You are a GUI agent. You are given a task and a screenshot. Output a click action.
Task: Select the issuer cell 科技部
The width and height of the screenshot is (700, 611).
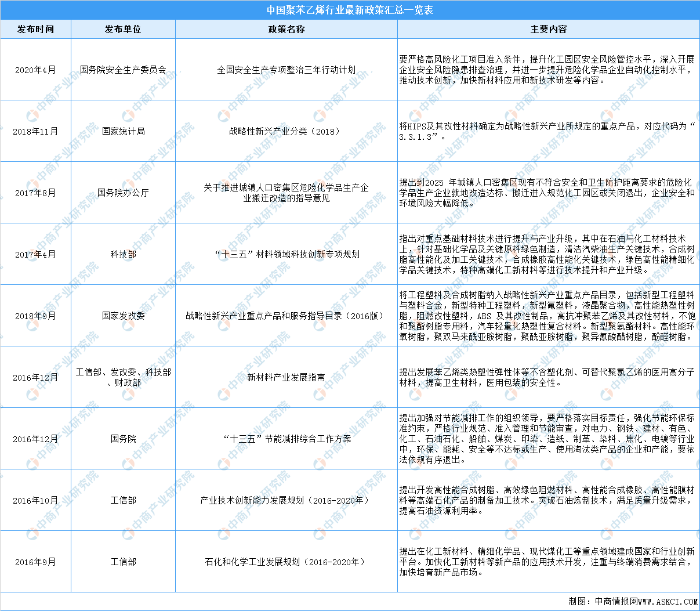[x=123, y=254]
